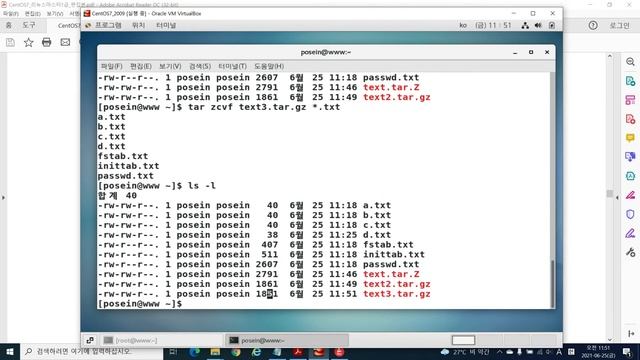Screen dimensions: 640x360
Task: Open the GNOME 위치 places menu
Action: tap(138, 25)
